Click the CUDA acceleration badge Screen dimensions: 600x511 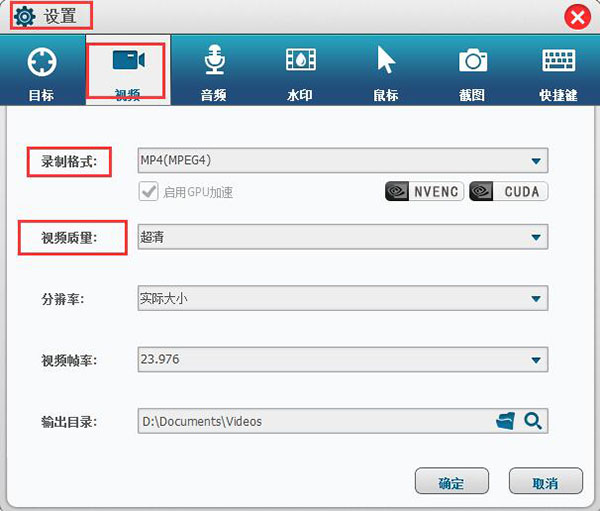pos(509,191)
